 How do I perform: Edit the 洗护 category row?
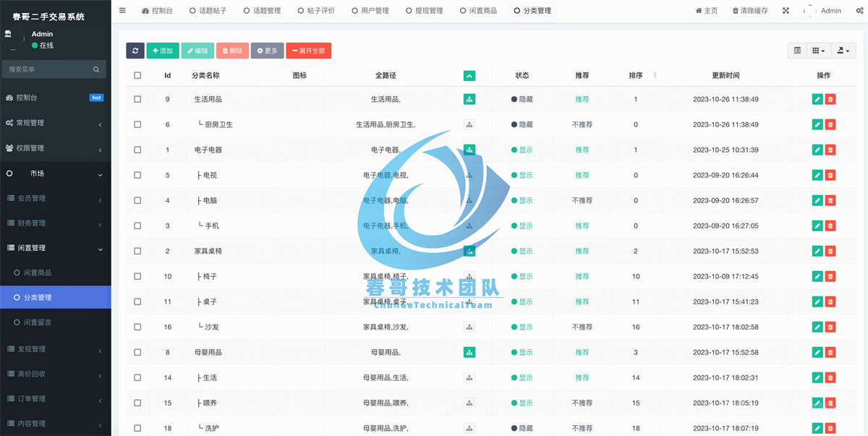pos(817,428)
